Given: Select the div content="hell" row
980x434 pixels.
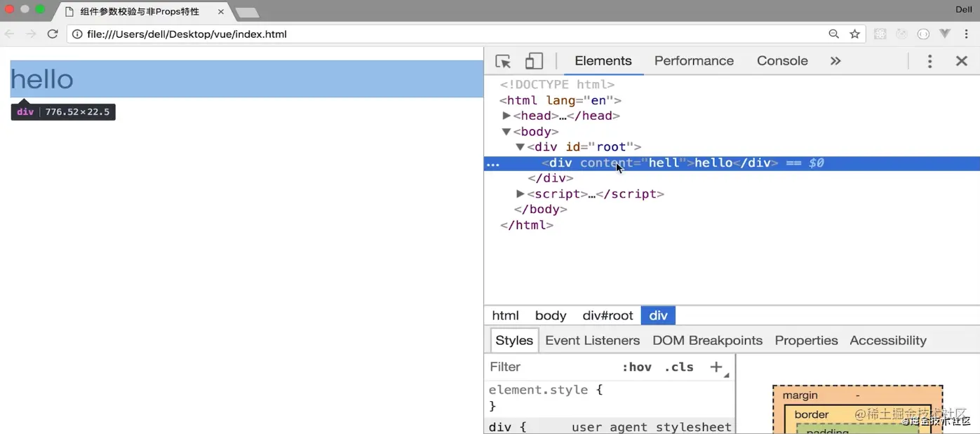Looking at the screenshot, I should pyautogui.click(x=732, y=163).
